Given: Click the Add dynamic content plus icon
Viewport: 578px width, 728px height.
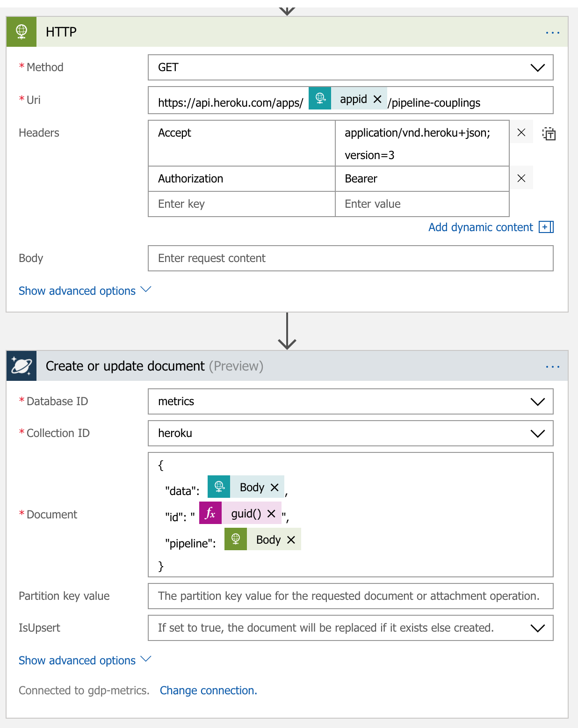Looking at the screenshot, I should coord(546,227).
